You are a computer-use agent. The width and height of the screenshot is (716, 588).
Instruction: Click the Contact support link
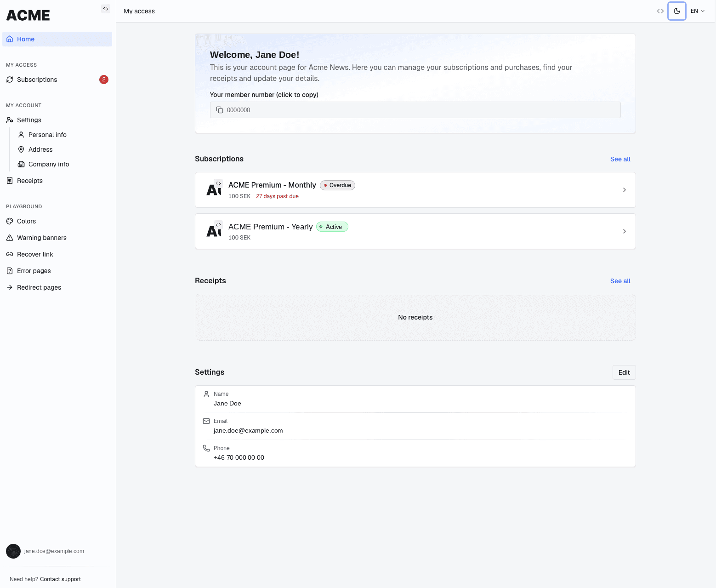60,579
